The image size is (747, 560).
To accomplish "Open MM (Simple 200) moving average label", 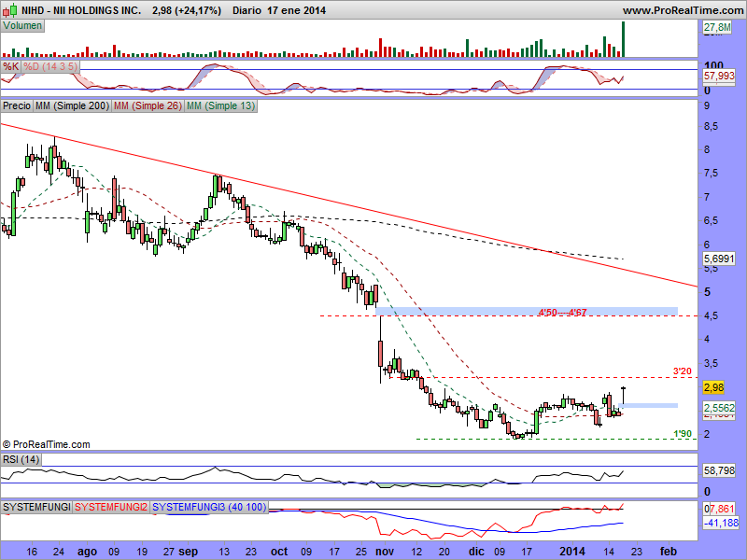I will (x=73, y=105).
